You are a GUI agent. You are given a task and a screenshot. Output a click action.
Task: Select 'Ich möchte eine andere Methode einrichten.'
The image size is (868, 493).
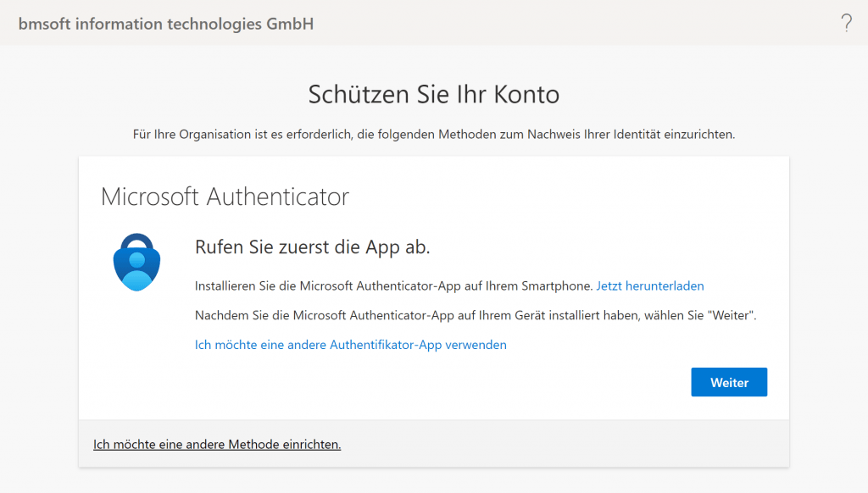click(x=216, y=444)
